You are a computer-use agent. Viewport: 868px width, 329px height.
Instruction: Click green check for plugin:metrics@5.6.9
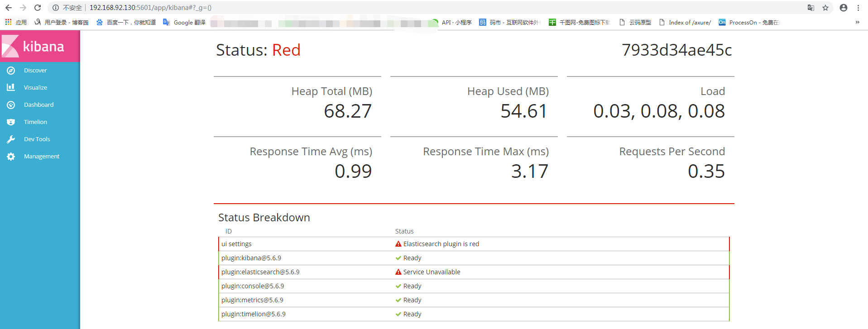click(x=398, y=300)
